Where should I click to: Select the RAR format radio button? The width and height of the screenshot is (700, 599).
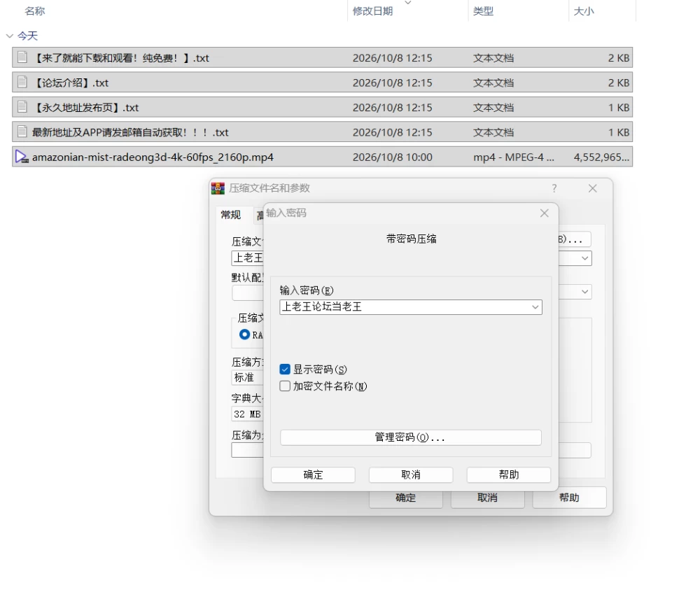click(x=244, y=334)
